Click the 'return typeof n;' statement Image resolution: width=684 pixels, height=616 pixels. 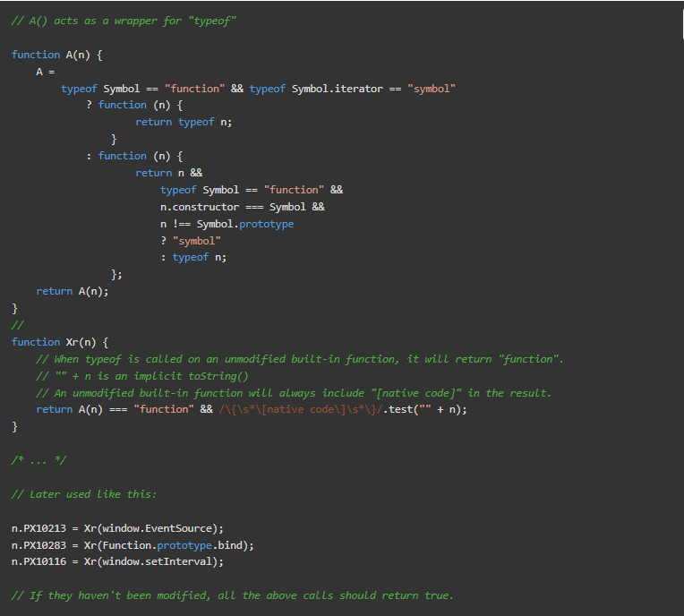(x=184, y=122)
